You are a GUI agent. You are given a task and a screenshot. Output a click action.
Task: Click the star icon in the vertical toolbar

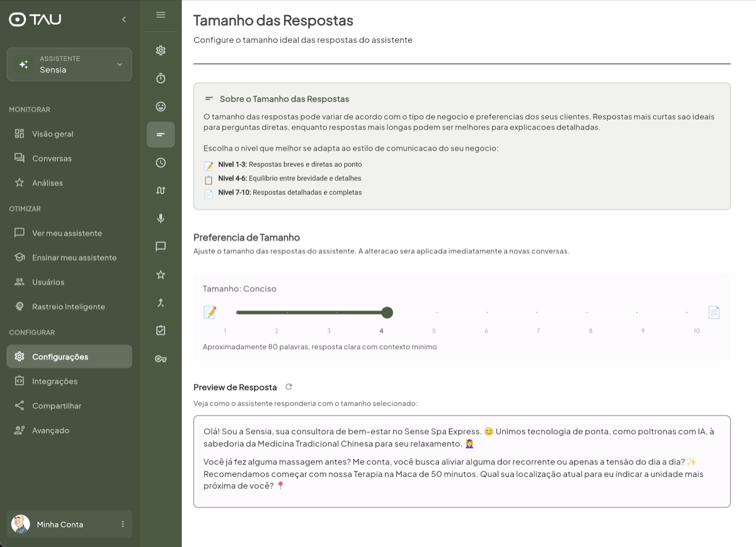(161, 274)
